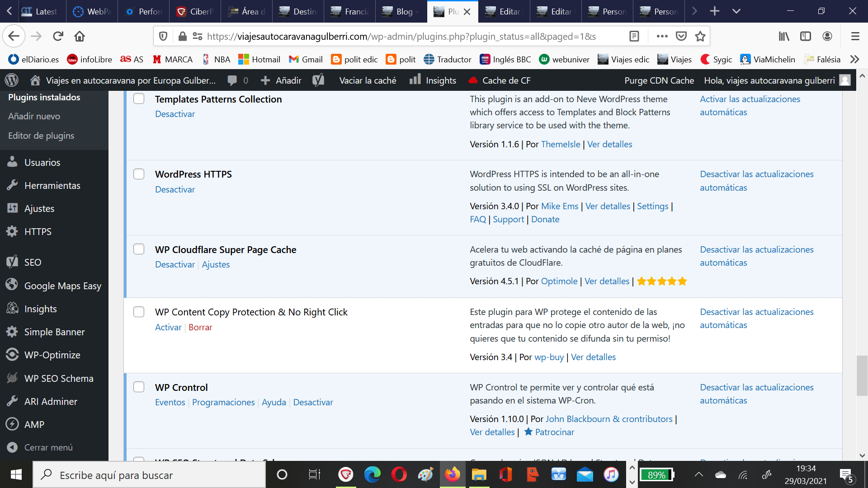Screen dimensions: 868x488
Task: Bookmark this page with star icon
Action: pyautogui.click(x=700, y=36)
